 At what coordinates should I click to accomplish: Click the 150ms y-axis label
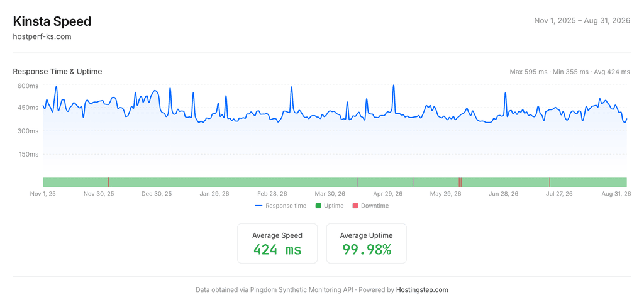click(28, 155)
